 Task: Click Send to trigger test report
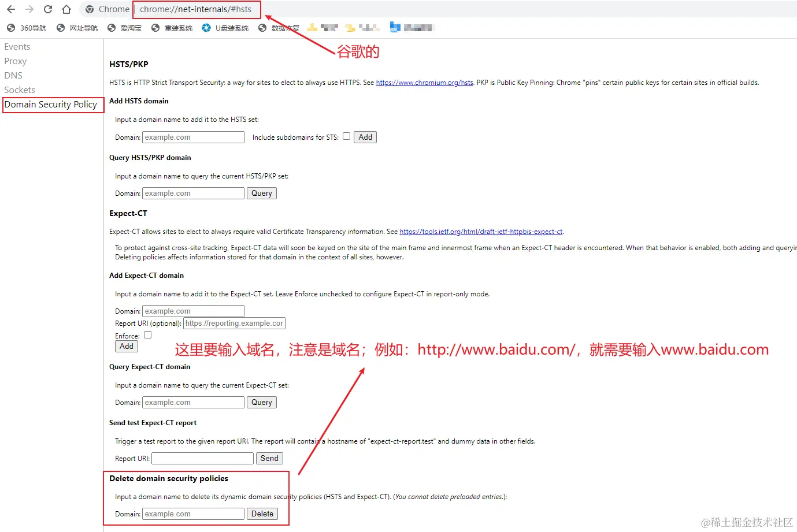pos(269,458)
